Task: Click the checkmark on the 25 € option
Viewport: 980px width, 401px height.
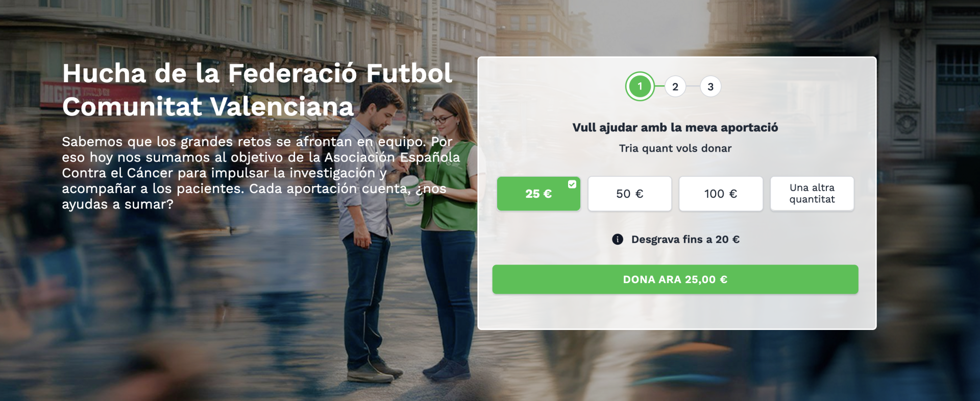Action: pos(572,184)
